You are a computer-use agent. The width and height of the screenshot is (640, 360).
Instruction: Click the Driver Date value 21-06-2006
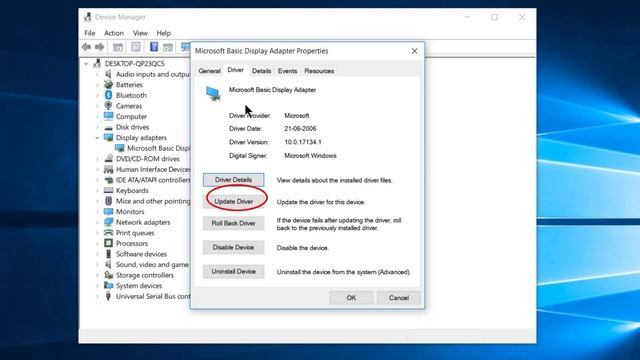300,128
